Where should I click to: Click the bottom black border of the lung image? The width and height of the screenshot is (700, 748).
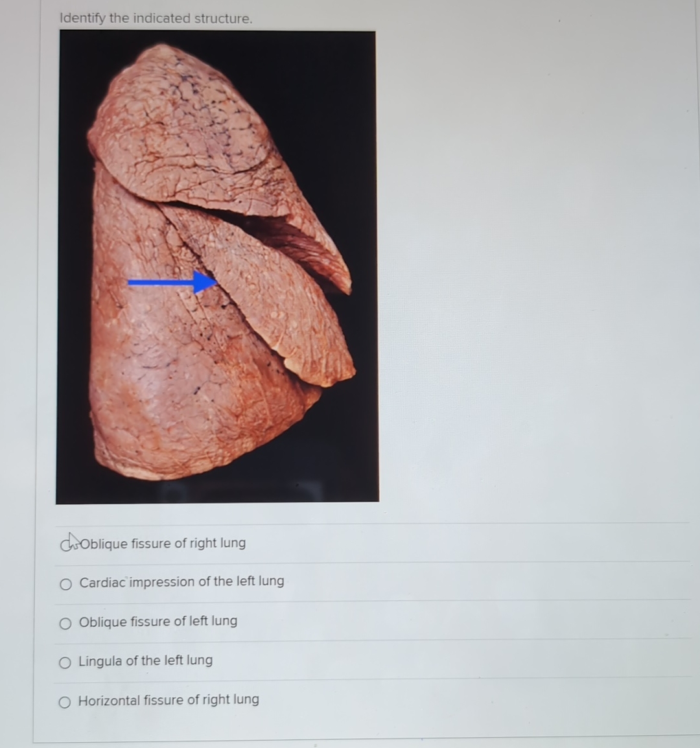[217, 494]
